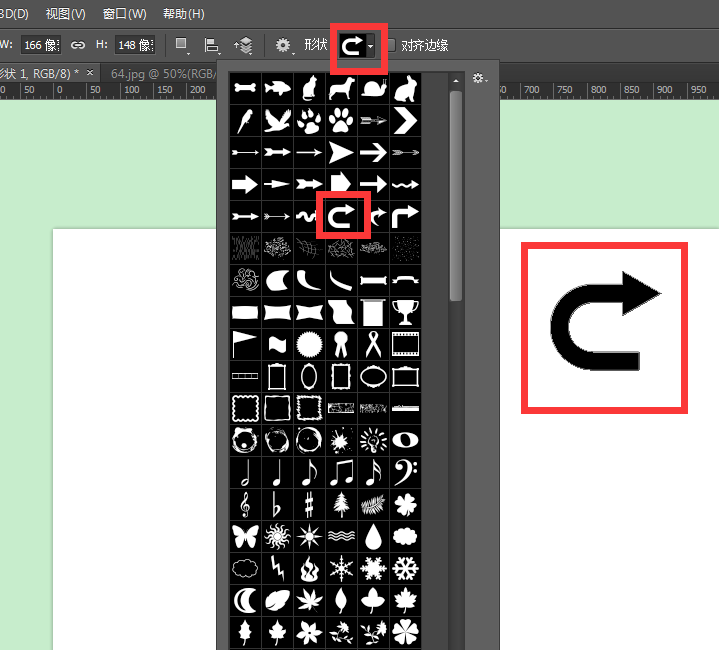Image resolution: width=719 pixels, height=650 pixels.
Task: Open the path operations dropdown
Action: 183,45
